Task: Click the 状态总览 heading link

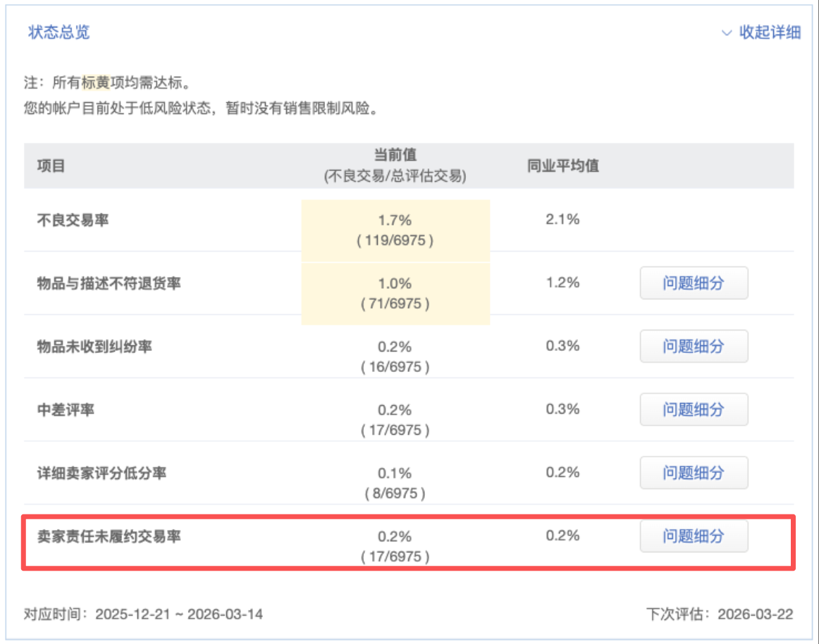Action: pos(58,32)
